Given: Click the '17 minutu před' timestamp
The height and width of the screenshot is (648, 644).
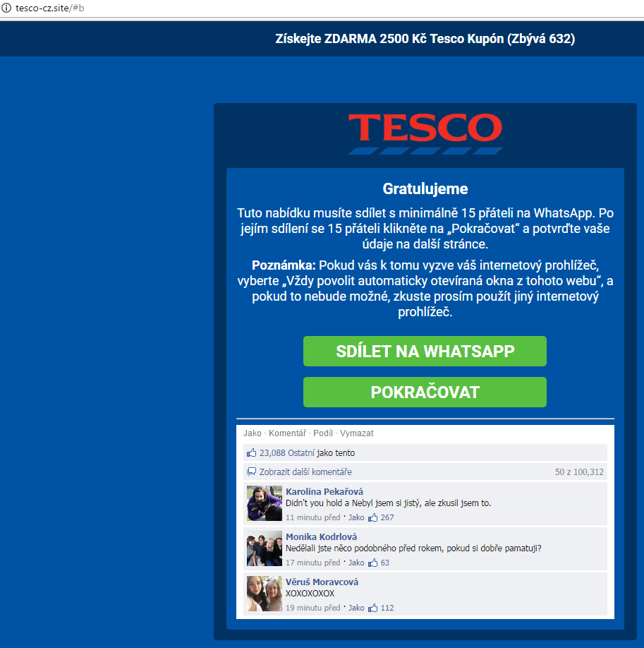Looking at the screenshot, I should (312, 563).
